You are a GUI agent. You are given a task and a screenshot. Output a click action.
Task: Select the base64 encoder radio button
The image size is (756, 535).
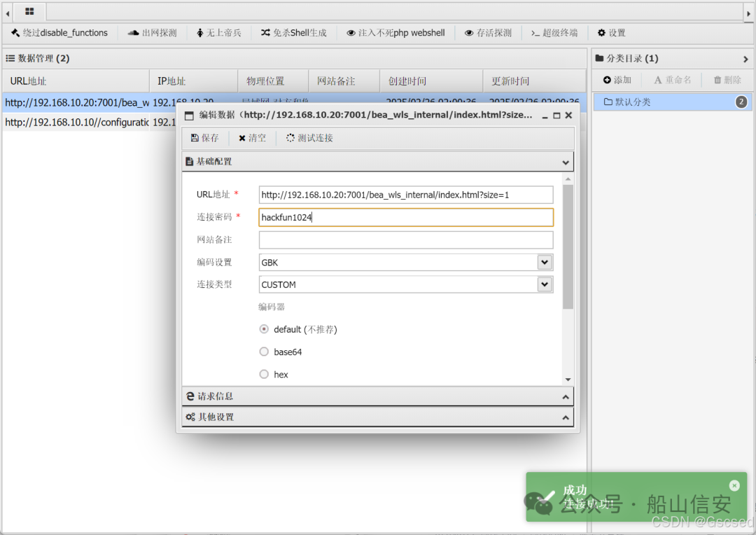pos(264,352)
